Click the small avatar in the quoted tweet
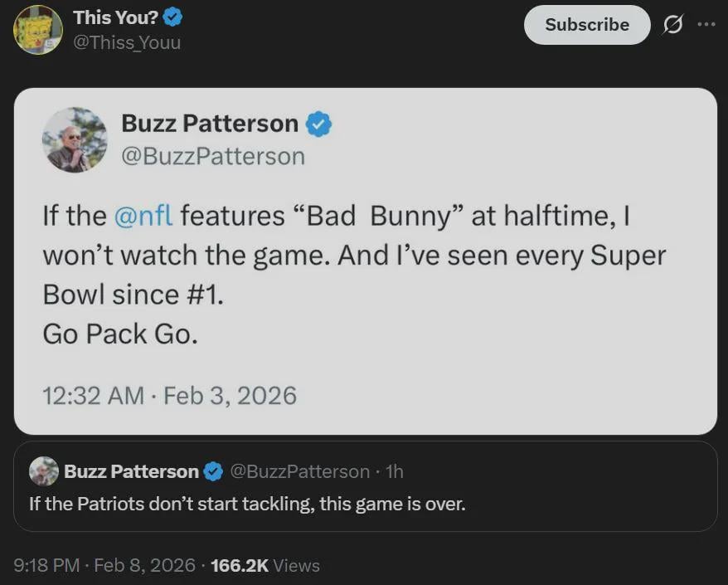 44,471
